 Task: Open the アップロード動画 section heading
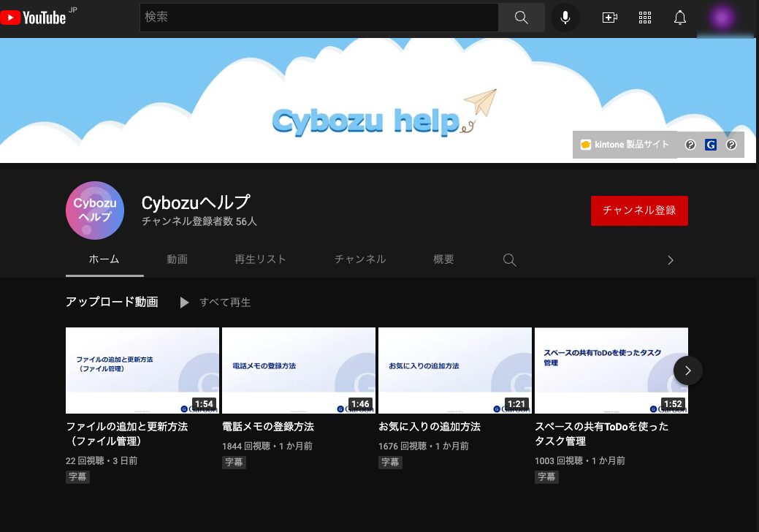click(112, 302)
